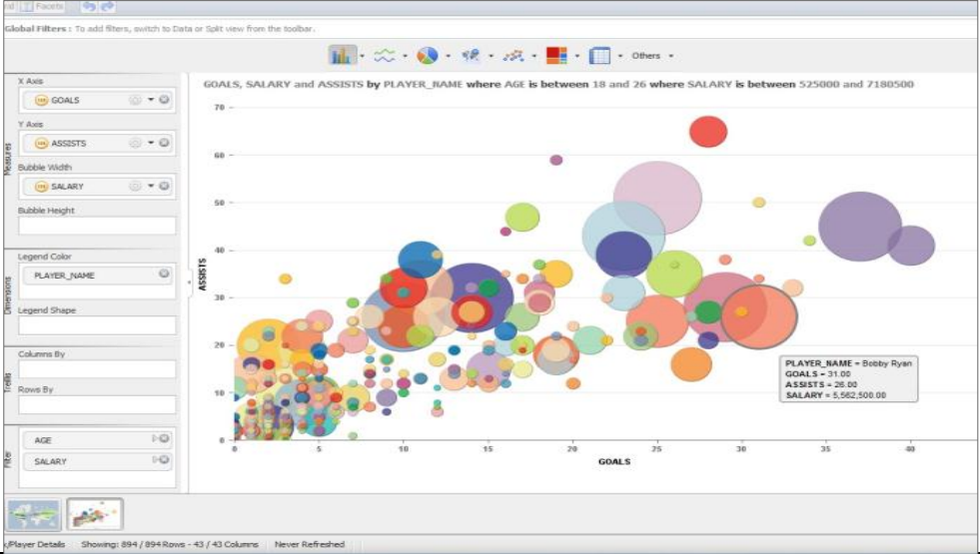
Task: Pick the heat map chart icon
Action: click(x=556, y=56)
